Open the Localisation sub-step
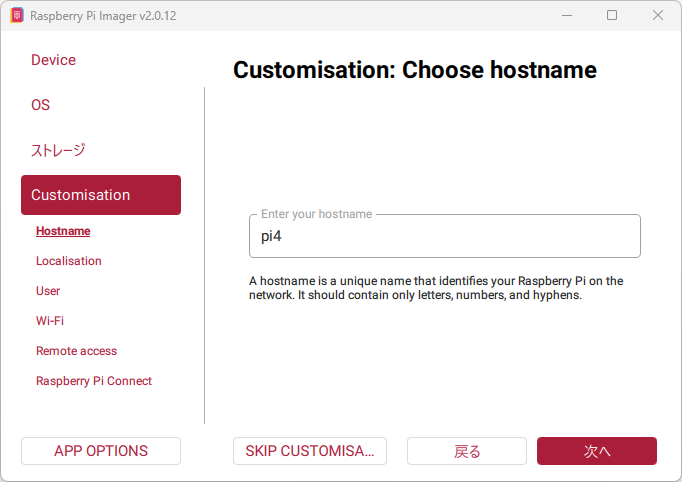 coord(69,261)
